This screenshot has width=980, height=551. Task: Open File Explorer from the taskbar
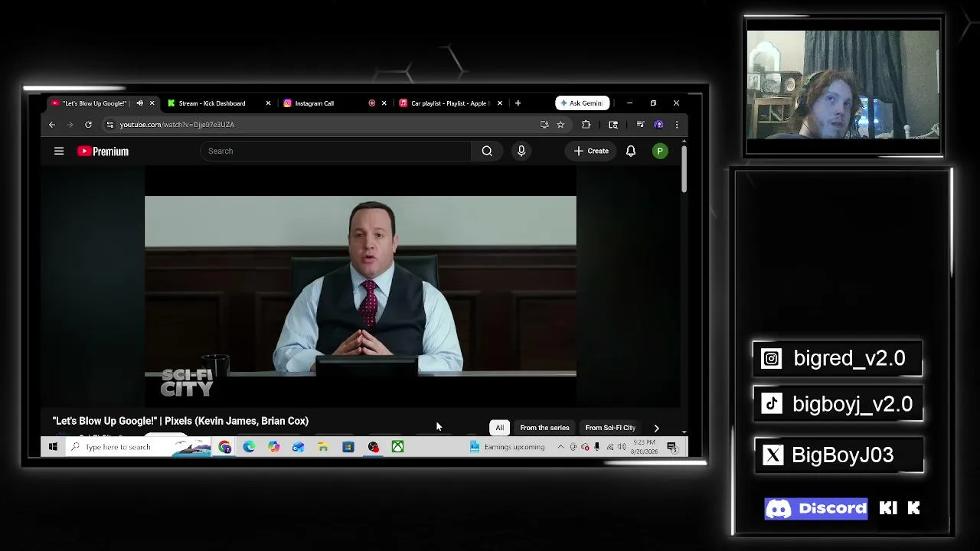(x=323, y=447)
